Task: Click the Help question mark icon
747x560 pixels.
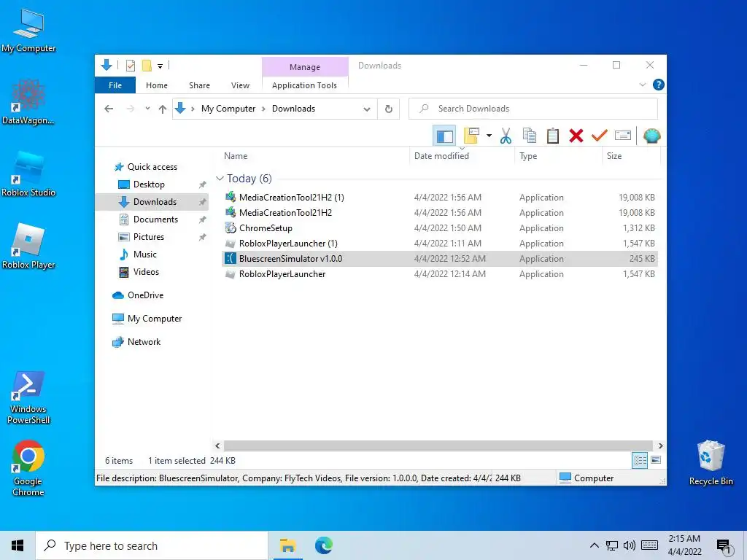Action: point(659,85)
